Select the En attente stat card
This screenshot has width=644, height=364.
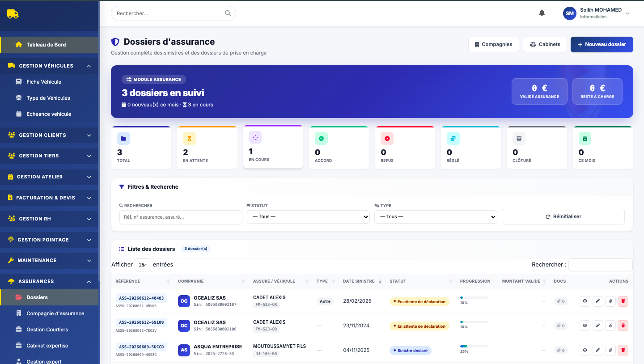[207, 148]
